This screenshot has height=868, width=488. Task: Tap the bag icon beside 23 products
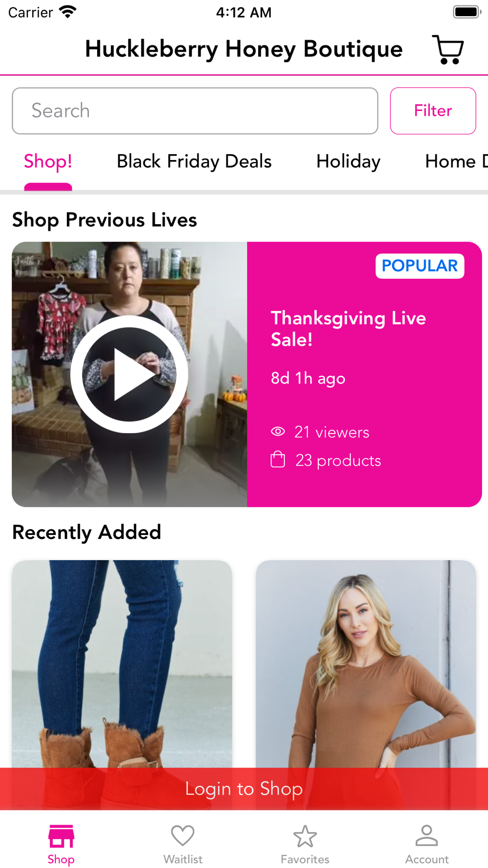pyautogui.click(x=278, y=459)
